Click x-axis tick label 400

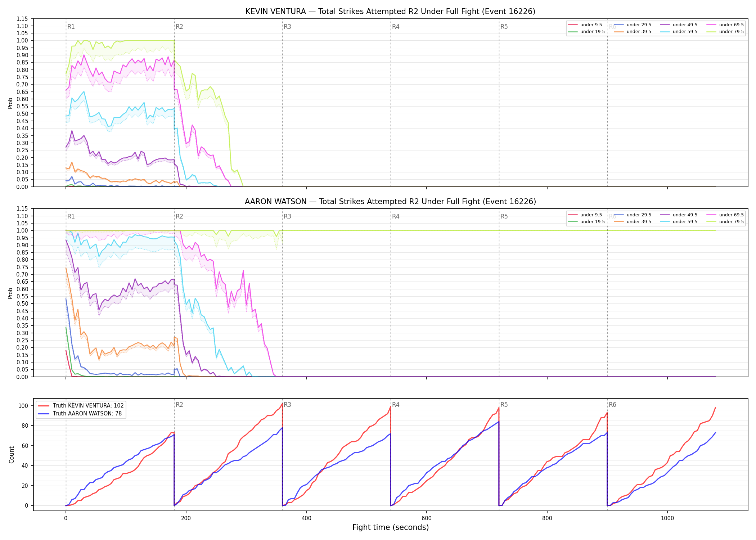306,518
